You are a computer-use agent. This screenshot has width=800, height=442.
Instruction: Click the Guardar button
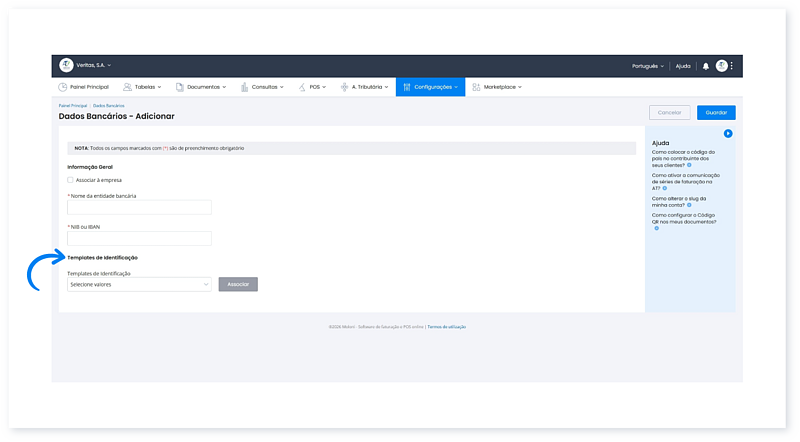(716, 113)
